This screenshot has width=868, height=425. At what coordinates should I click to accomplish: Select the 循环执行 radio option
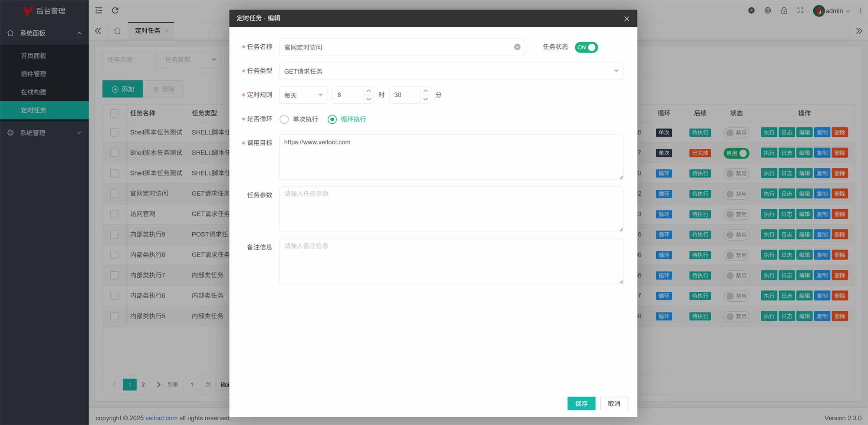332,119
